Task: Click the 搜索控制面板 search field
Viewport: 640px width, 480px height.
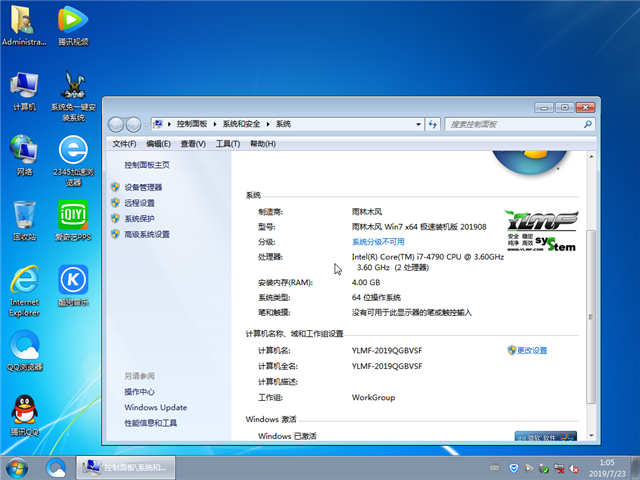Action: (510, 124)
